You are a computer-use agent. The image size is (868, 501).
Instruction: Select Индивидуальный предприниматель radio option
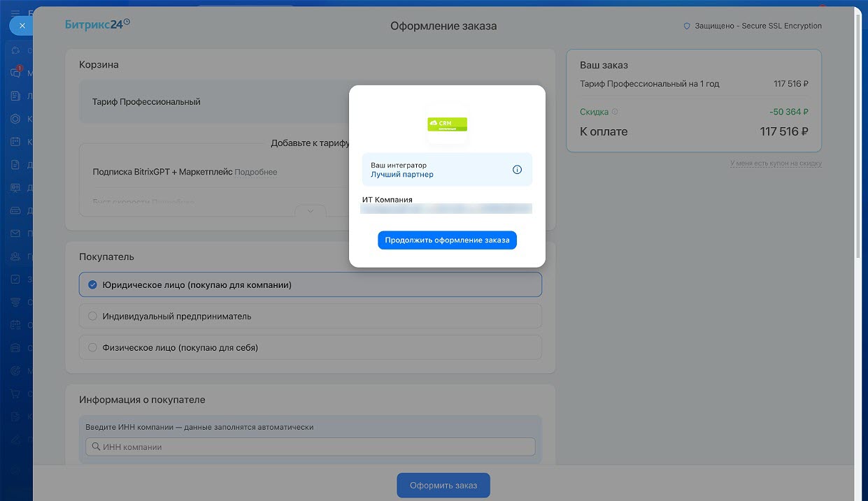point(92,317)
